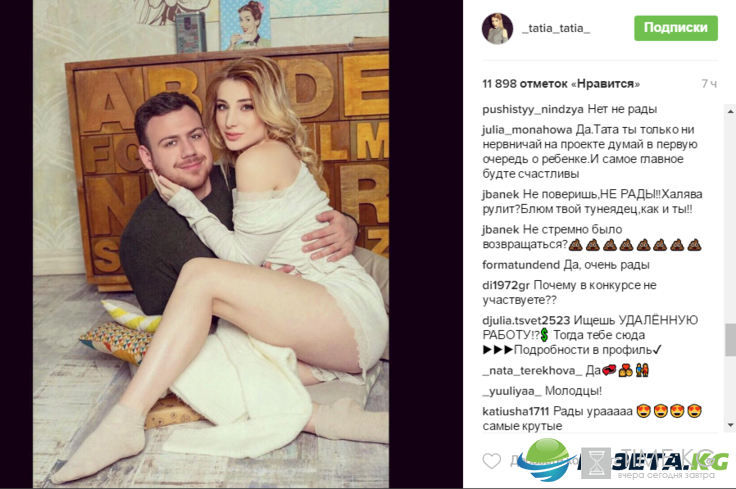Open djulia.tsvet2523 commenter profile
736x489 pixels.
point(526,321)
